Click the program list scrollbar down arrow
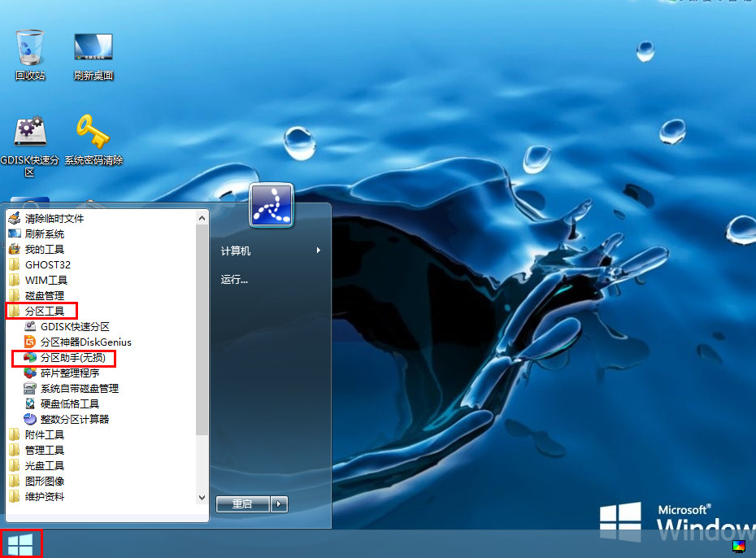Screen dimensions: 756x558 [x=202, y=497]
